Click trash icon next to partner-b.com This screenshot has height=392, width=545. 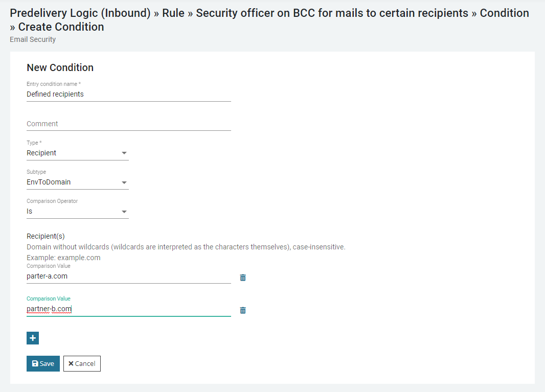pos(243,310)
